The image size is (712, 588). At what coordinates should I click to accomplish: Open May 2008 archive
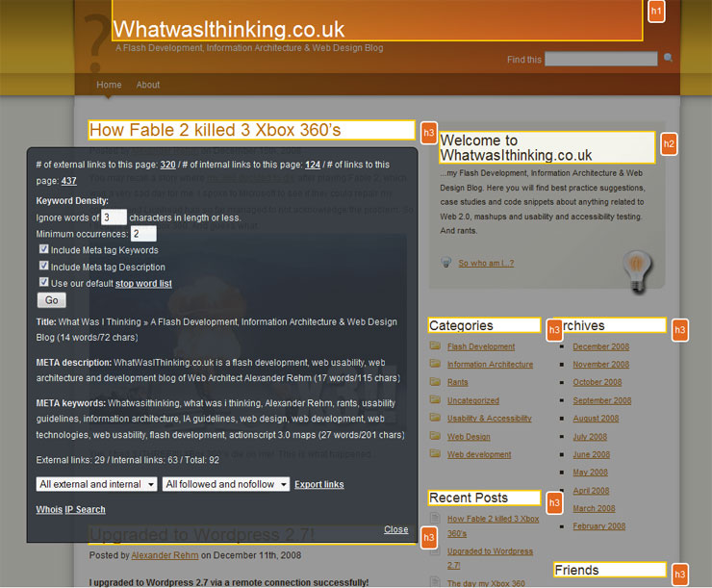pos(591,473)
